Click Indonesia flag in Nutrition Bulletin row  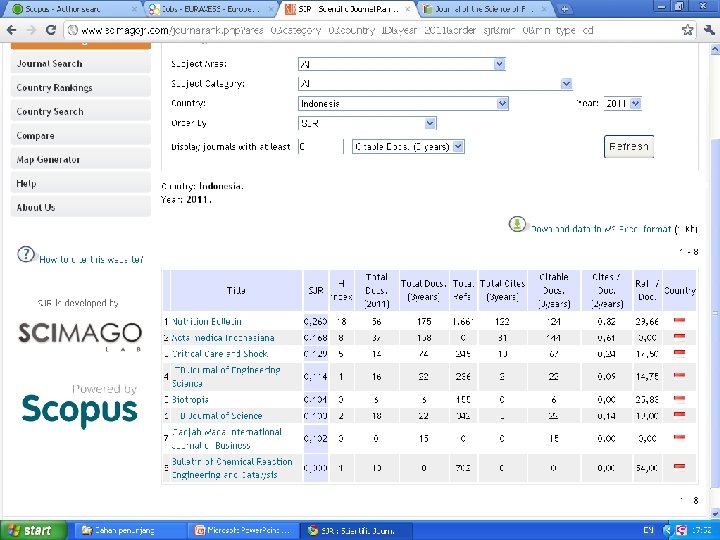(x=679, y=321)
